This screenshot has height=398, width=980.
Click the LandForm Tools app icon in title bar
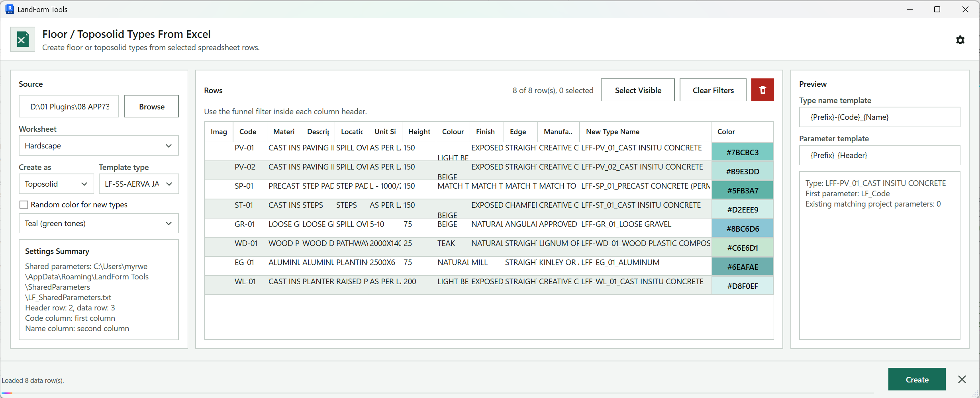pos(10,9)
